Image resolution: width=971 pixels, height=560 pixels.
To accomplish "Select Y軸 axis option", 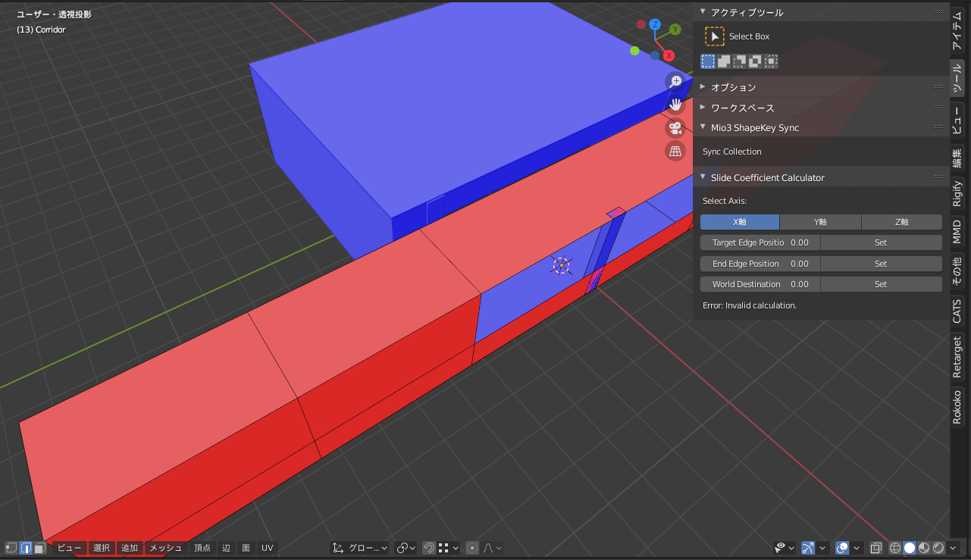I will pos(820,222).
